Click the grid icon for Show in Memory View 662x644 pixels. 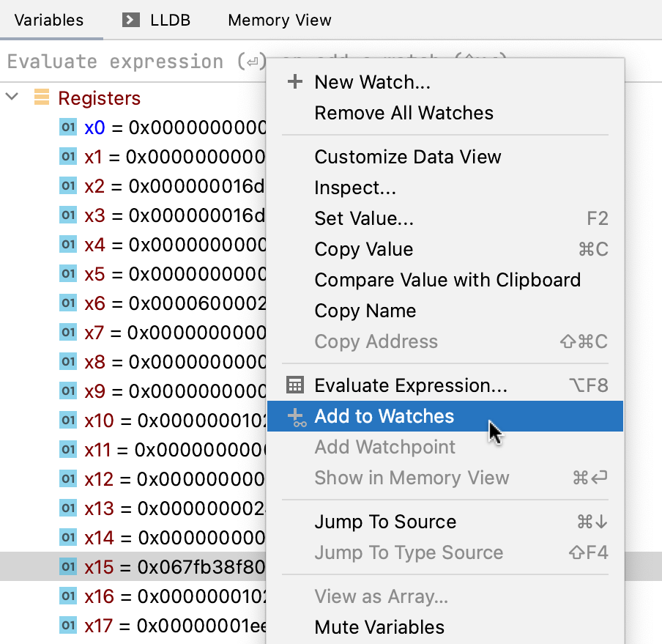[x=294, y=478]
